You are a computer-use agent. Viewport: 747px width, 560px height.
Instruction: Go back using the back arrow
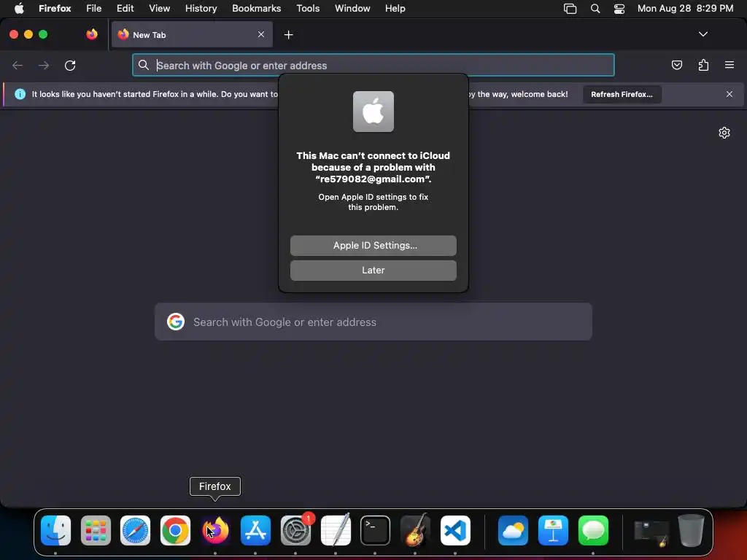(18, 65)
